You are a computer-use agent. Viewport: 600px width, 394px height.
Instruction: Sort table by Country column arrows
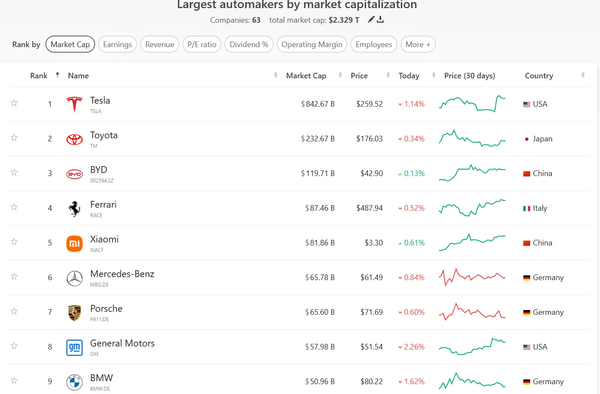pyautogui.click(x=583, y=75)
